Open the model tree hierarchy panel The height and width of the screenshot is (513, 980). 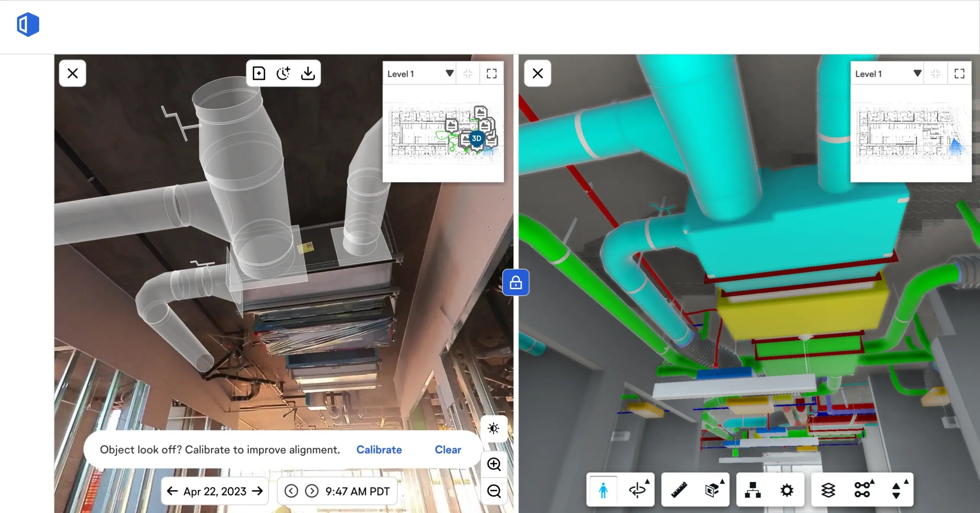pyautogui.click(x=753, y=489)
